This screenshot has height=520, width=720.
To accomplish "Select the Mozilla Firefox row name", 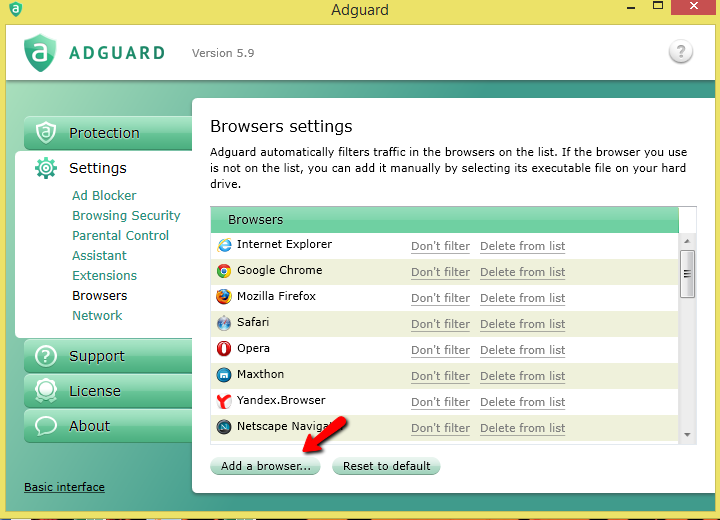I will [276, 296].
